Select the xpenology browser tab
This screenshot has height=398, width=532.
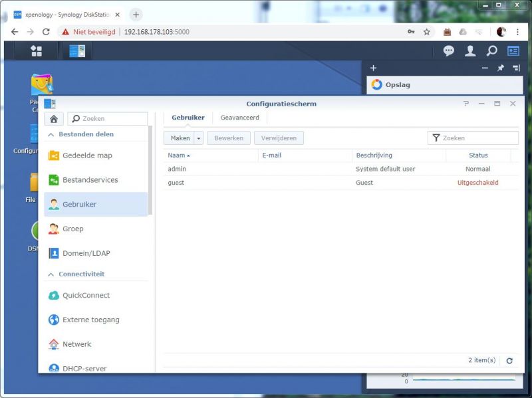[66, 15]
